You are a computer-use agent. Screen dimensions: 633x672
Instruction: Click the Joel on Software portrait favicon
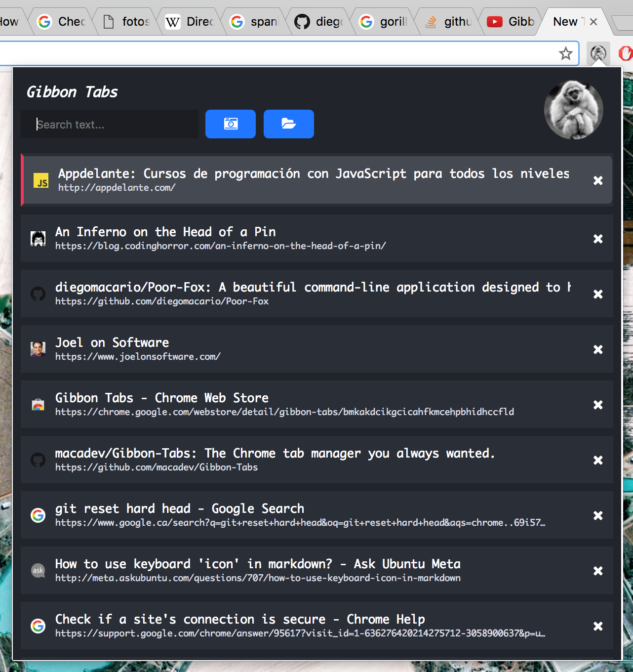pos(38,349)
